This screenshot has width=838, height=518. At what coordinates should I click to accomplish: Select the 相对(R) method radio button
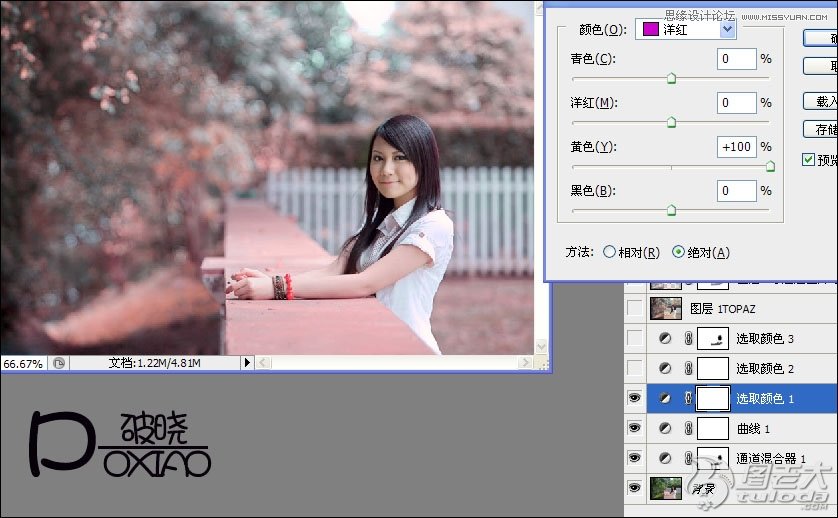click(609, 252)
